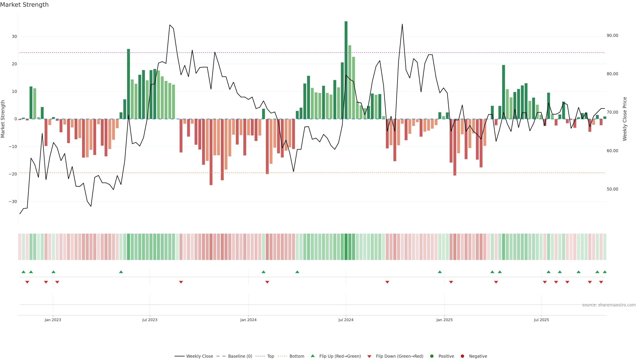This screenshot has height=362, width=644.
Task: Click the green Positive circle in legend
Action: coord(432,356)
